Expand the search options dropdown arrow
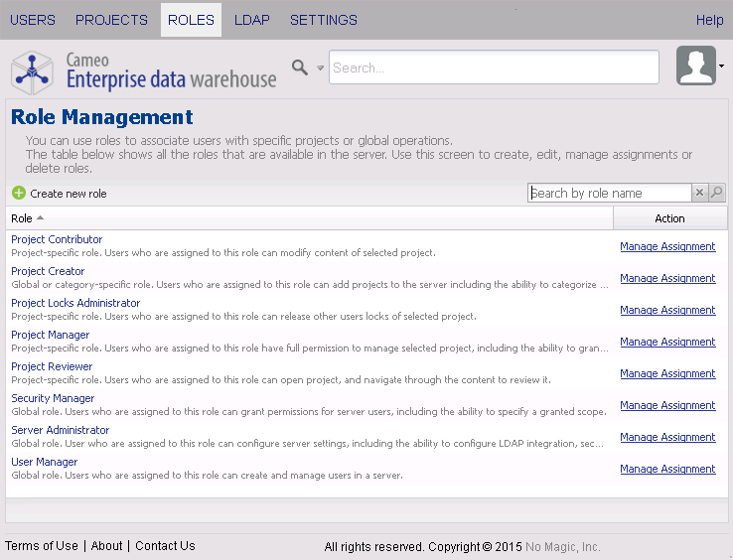This screenshot has height=560, width=733. [x=320, y=69]
